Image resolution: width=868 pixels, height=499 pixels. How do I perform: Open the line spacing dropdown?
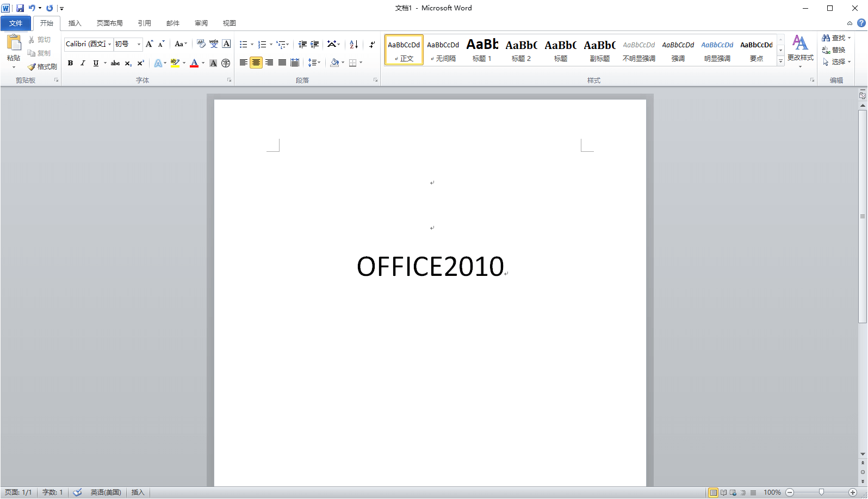pos(314,63)
